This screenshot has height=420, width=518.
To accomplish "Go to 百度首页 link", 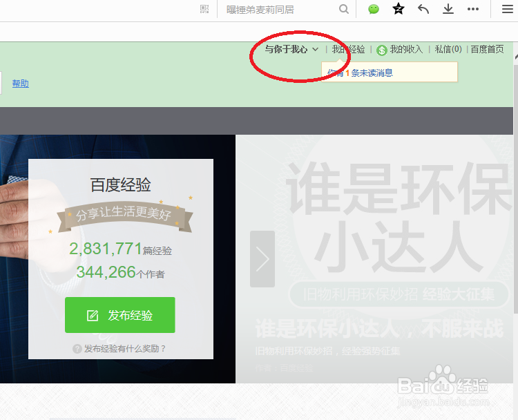I will pyautogui.click(x=487, y=49).
